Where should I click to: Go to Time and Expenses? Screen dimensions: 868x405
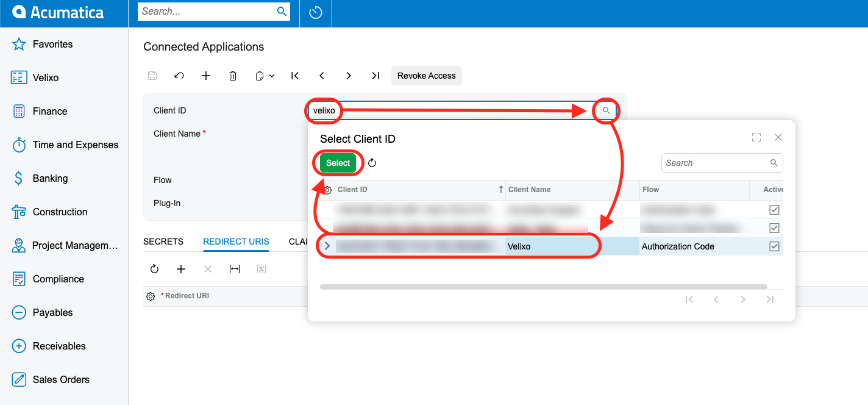pyautogui.click(x=76, y=145)
